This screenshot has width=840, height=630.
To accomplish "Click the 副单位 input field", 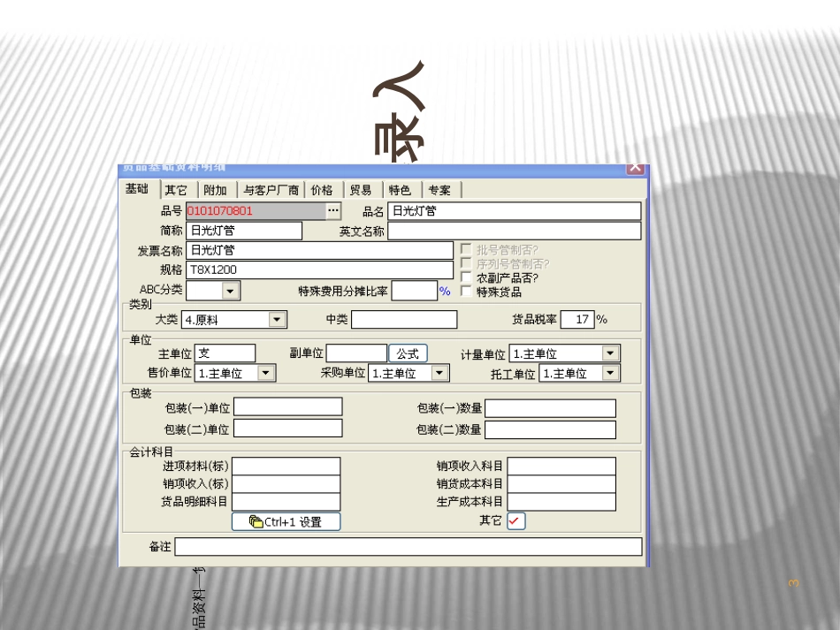I will 357,353.
